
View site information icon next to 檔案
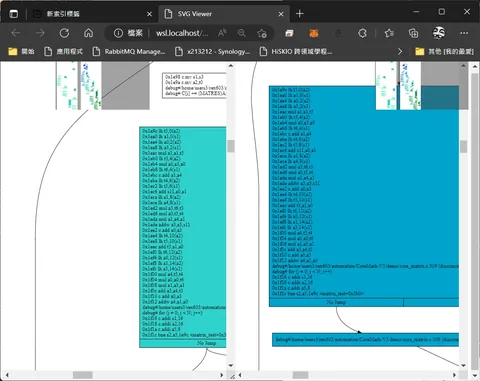coord(118,33)
